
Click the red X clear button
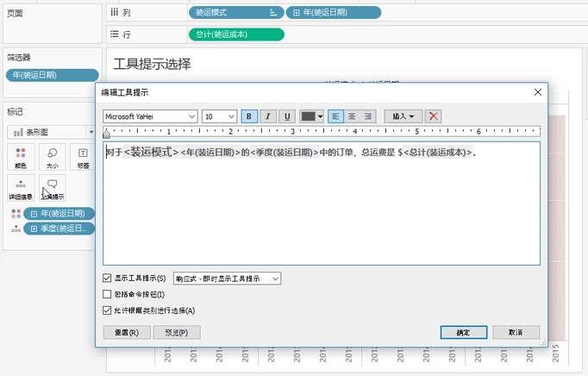tap(434, 116)
